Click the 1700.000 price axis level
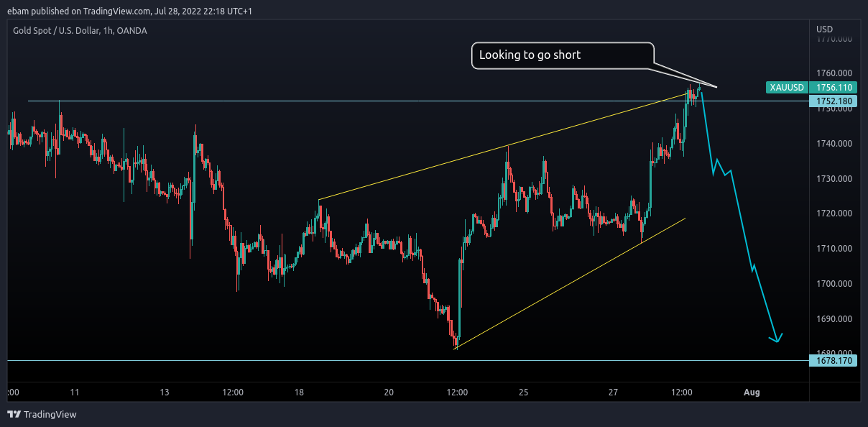 [834, 284]
